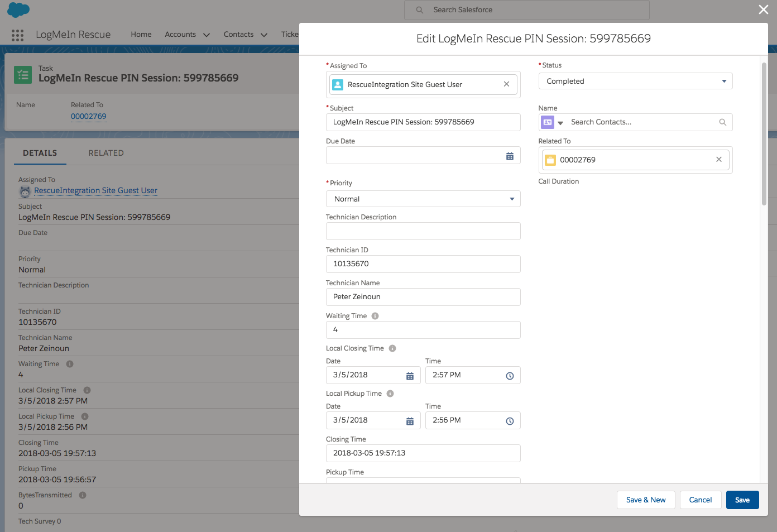Expand the Name object type selector arrow
Viewport: 777px width, 532px height.
click(560, 123)
